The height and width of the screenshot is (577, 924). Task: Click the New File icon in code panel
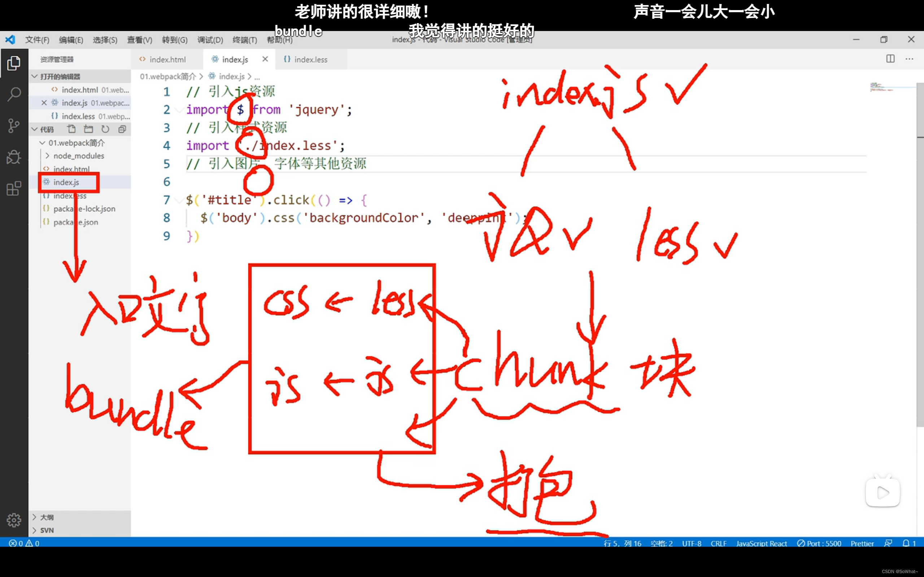pos(71,129)
